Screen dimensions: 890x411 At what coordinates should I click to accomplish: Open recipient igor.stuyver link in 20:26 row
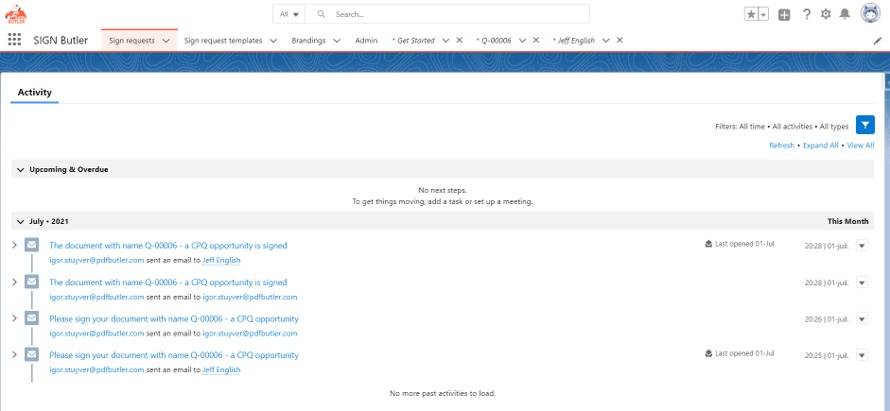pyautogui.click(x=250, y=333)
